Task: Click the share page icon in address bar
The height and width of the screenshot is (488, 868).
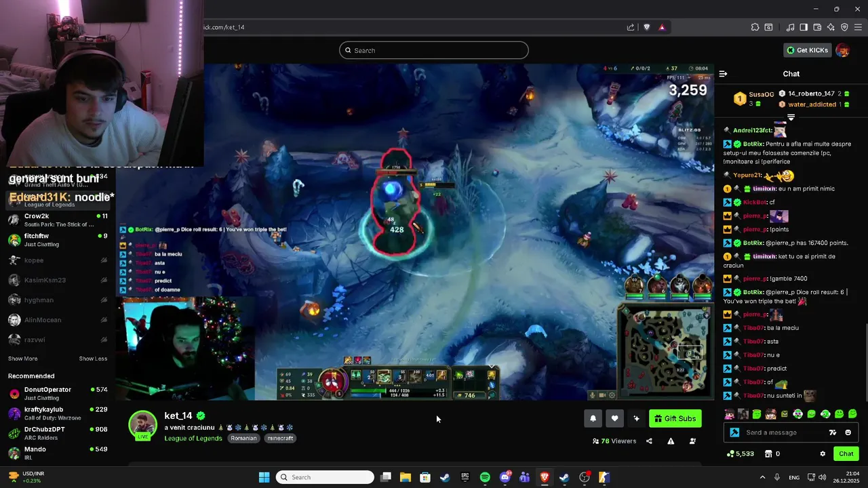Action: (631, 27)
